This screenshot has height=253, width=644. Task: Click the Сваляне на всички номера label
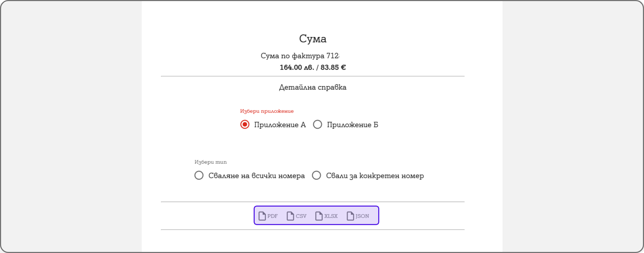[x=256, y=176]
